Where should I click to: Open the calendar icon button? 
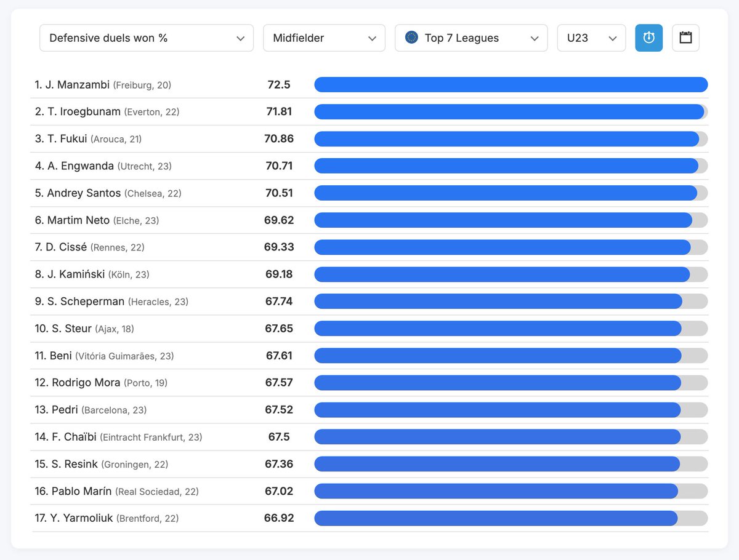[685, 38]
